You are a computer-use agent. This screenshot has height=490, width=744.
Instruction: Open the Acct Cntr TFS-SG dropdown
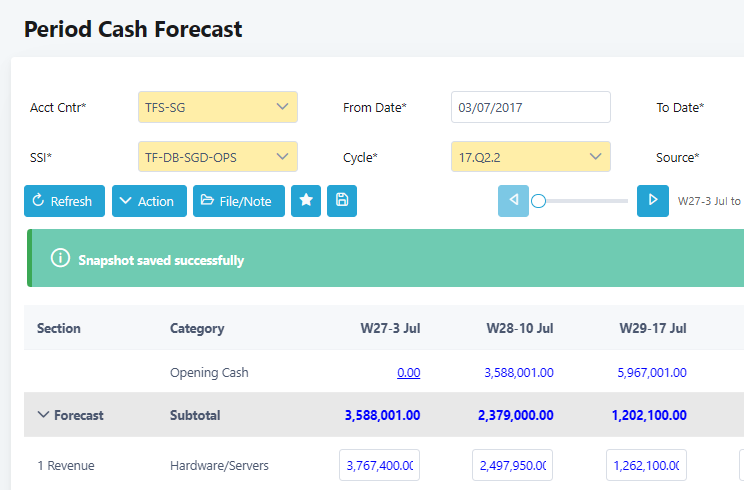tap(218, 107)
